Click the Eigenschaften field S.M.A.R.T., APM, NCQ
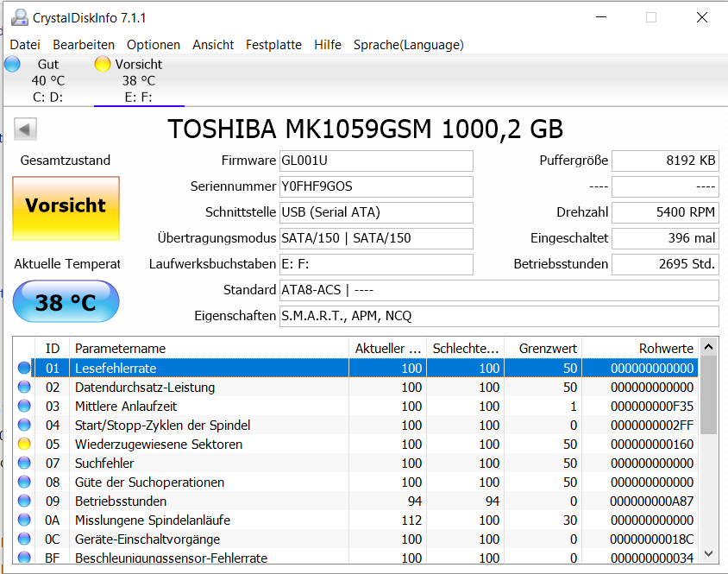 tap(499, 316)
